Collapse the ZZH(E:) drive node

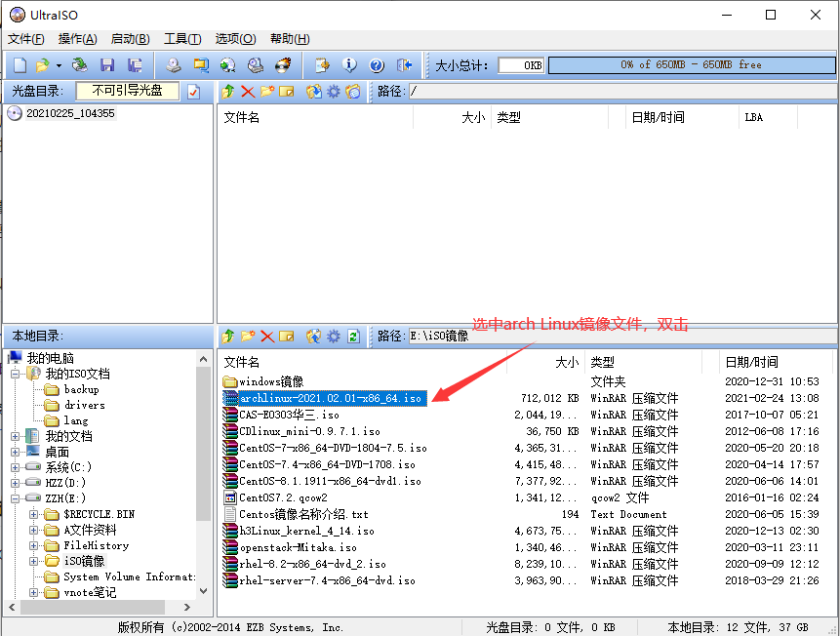[15, 498]
